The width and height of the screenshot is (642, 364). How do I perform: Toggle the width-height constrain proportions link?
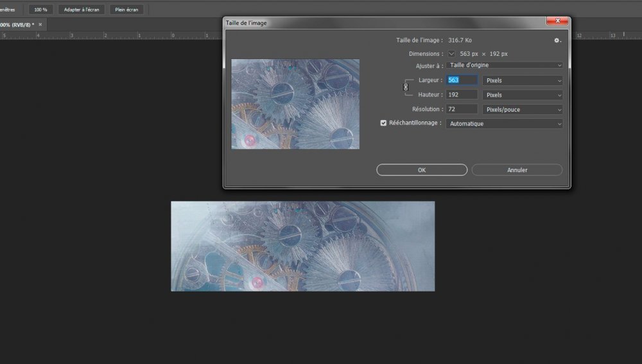[x=405, y=87]
